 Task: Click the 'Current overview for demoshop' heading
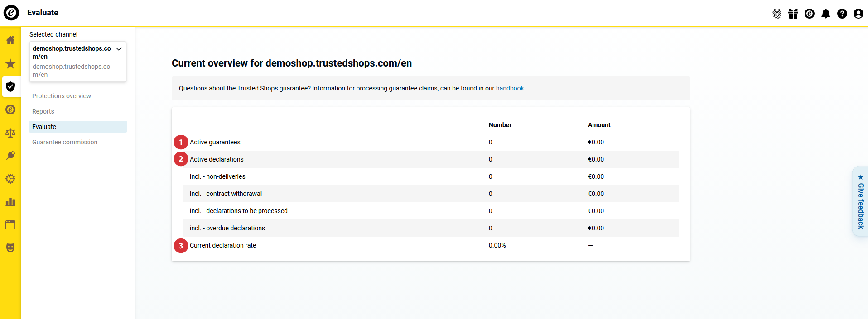click(292, 63)
